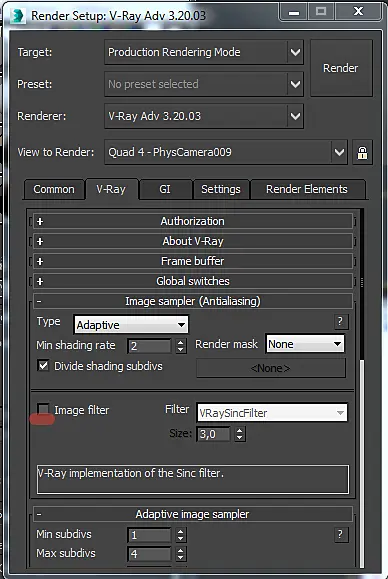Viewport: 388px width, 579px height.
Task: Expand the Global switches rollout
Action: click(193, 281)
